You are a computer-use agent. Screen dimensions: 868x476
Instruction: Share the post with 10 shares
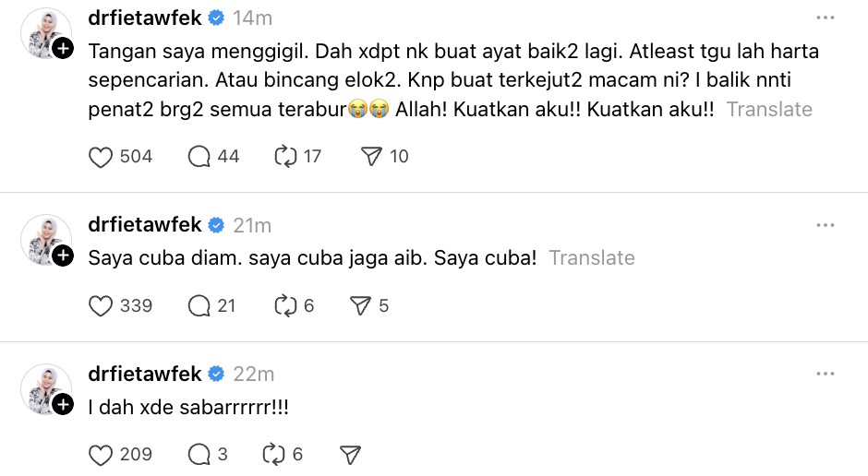coord(370,157)
